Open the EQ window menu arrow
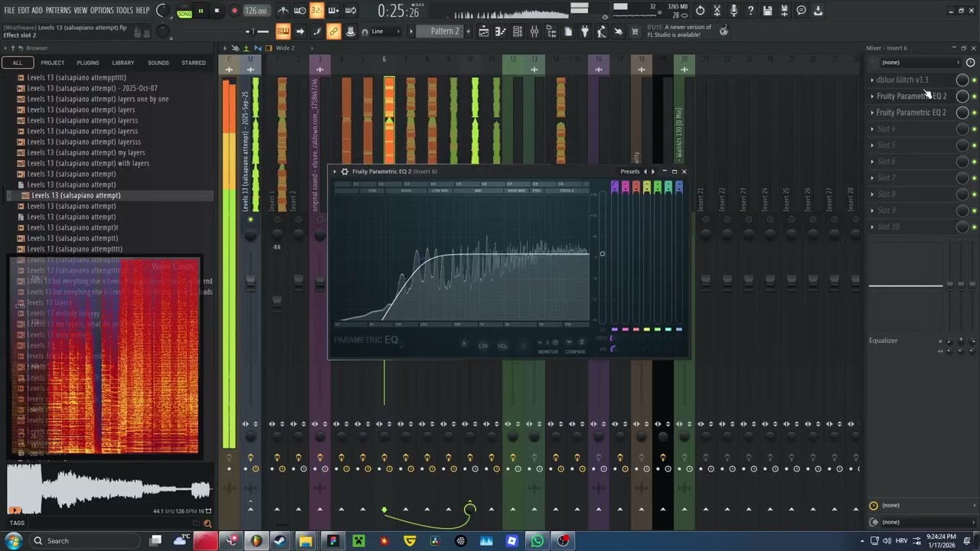 click(x=335, y=171)
